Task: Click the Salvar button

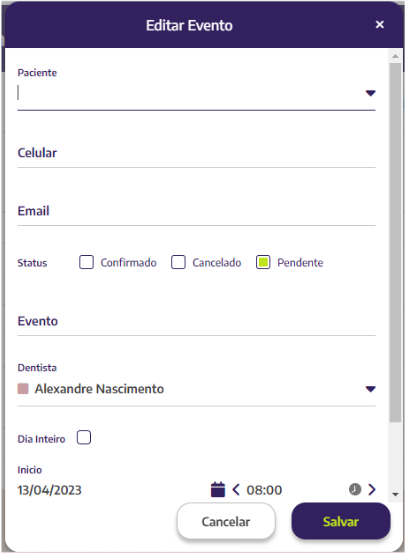Action: pyautogui.click(x=341, y=521)
